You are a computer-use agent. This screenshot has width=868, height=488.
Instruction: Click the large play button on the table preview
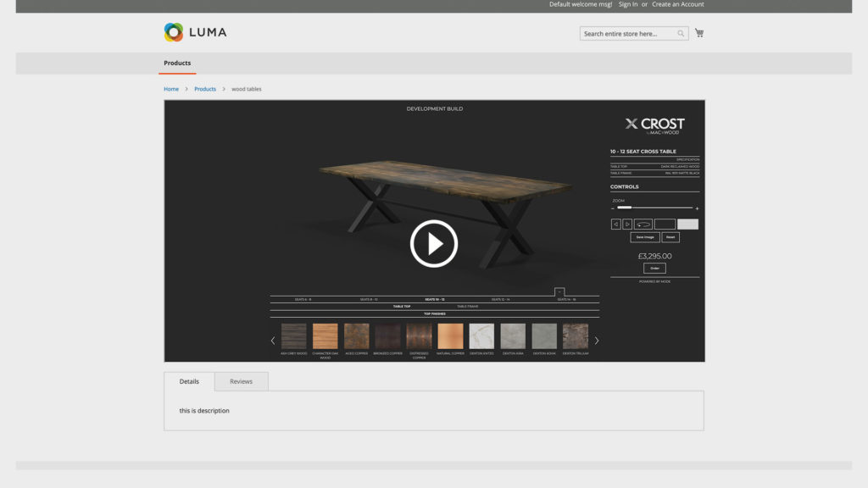[434, 244]
